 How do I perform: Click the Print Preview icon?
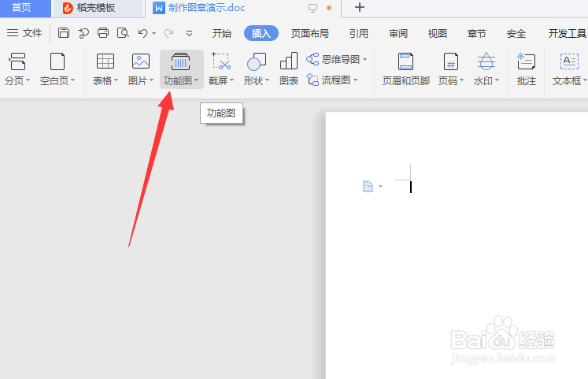(x=123, y=33)
